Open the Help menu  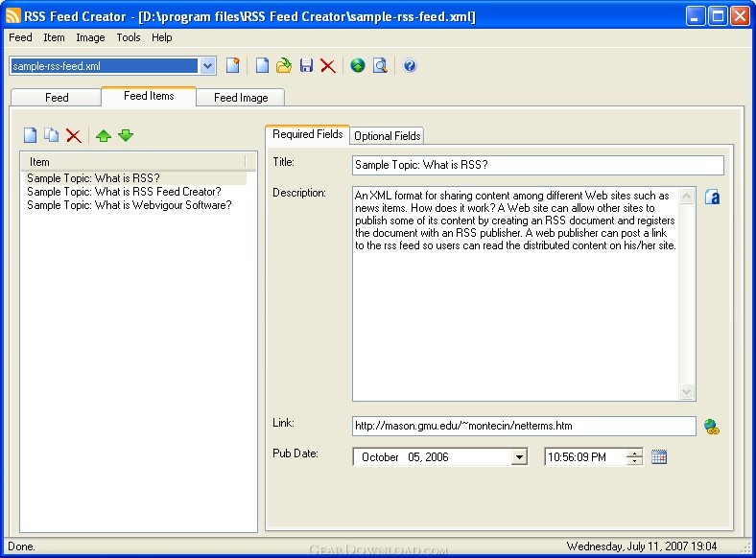161,37
